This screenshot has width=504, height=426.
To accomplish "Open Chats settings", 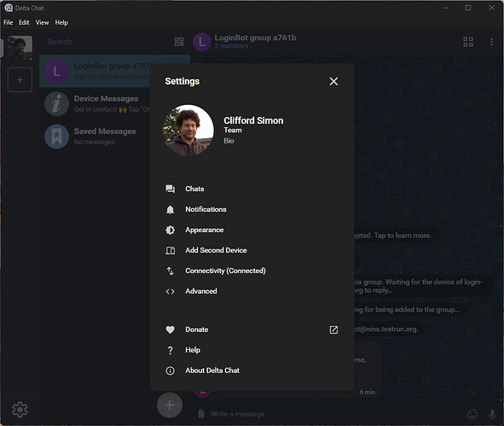I will coord(252,189).
